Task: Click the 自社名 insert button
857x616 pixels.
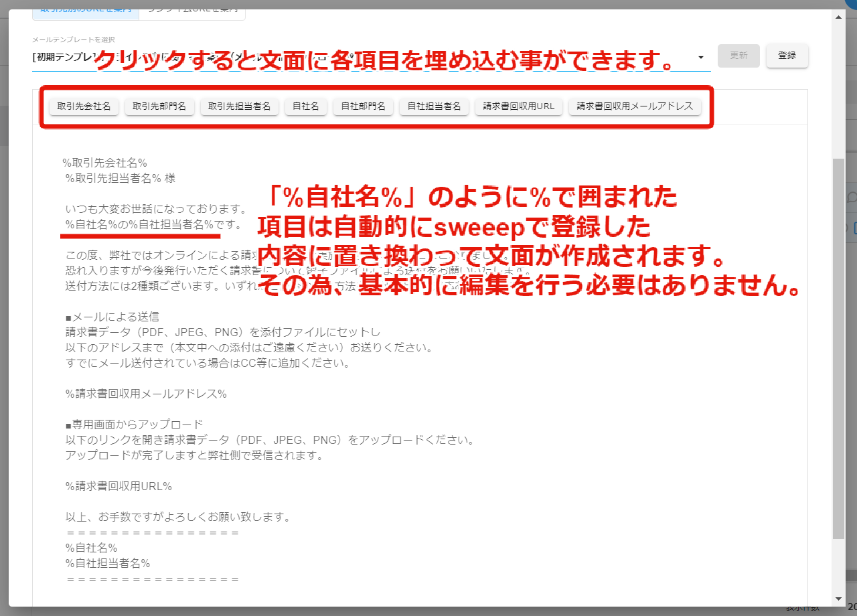Action: pos(305,106)
